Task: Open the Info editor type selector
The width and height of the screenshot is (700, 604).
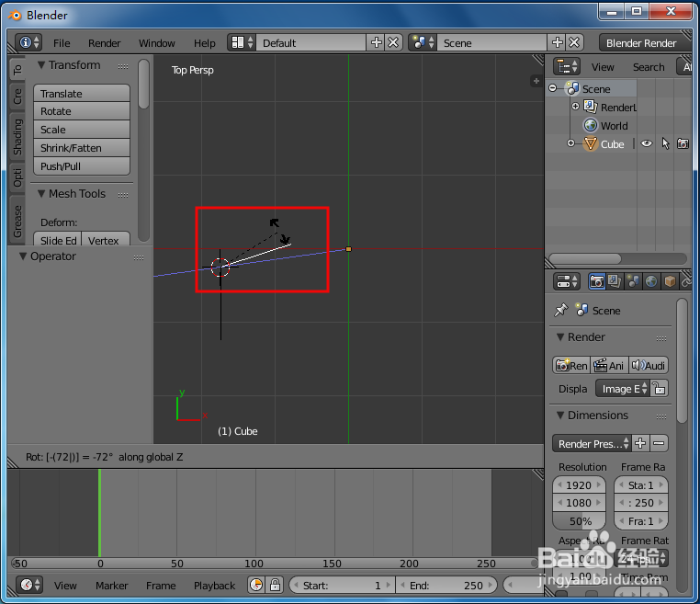Action: tap(28, 43)
